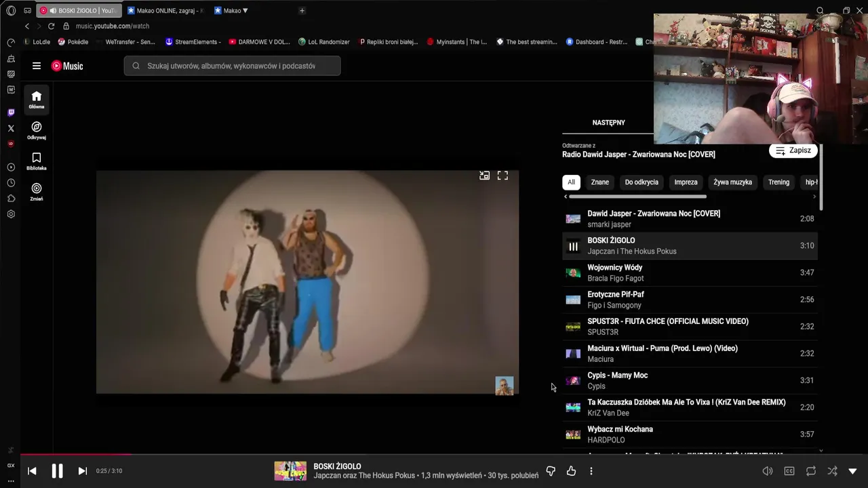Viewport: 868px width, 488px height.
Task: Save queue with Zapisz button
Action: pos(793,150)
